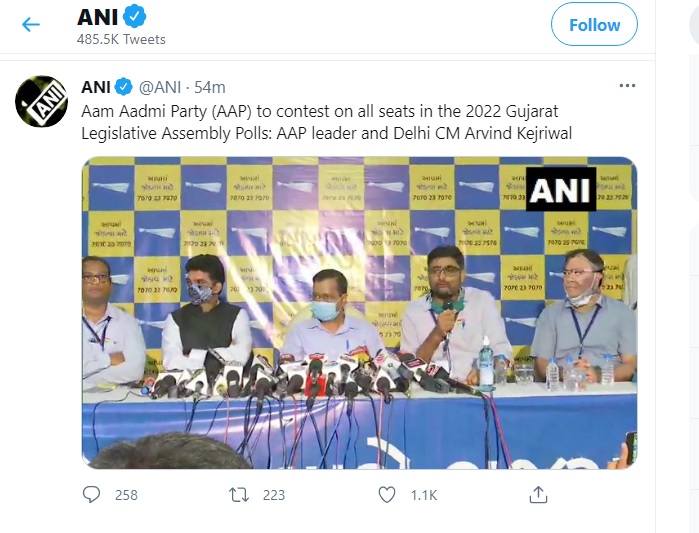Retweet the ANI post

239,495
